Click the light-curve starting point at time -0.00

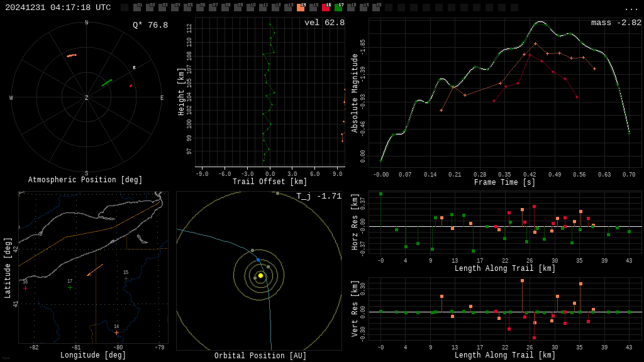(x=380, y=161)
